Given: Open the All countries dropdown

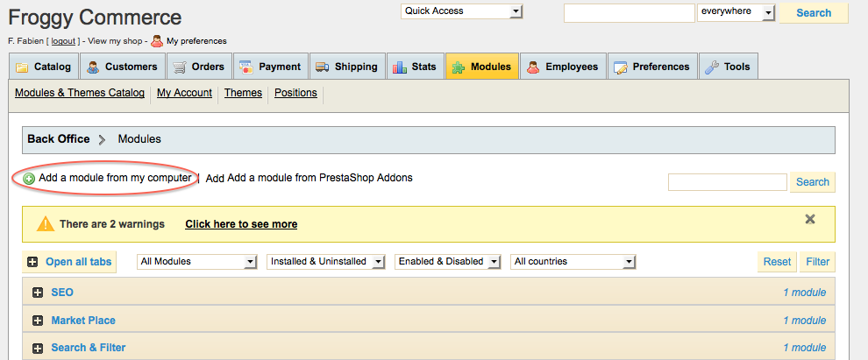Looking at the screenshot, I should (x=573, y=262).
